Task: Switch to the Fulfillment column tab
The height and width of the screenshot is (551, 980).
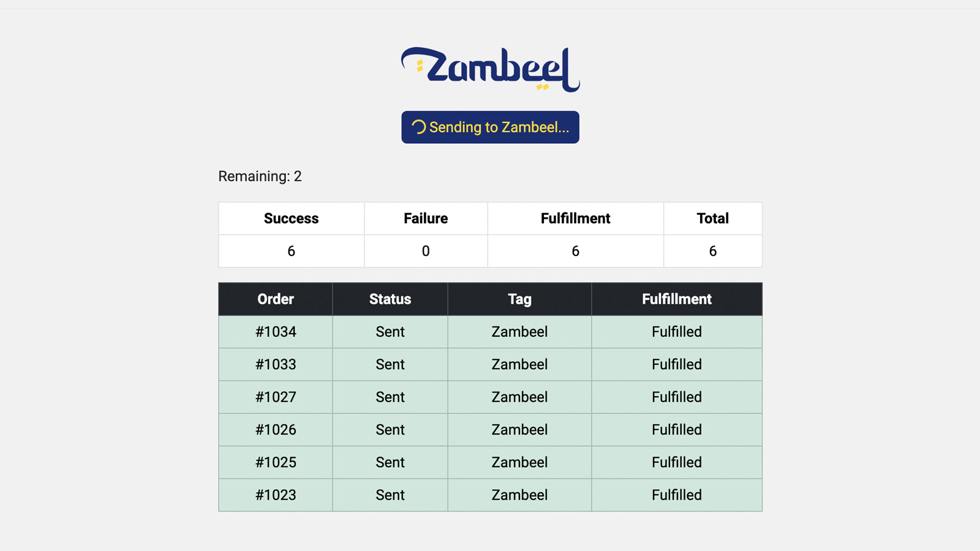Action: [x=575, y=218]
